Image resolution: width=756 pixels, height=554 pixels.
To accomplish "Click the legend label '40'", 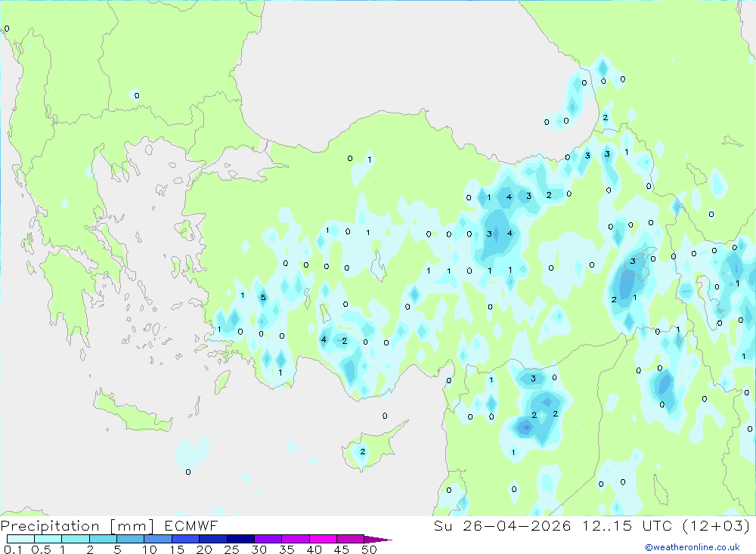I will (314, 549).
